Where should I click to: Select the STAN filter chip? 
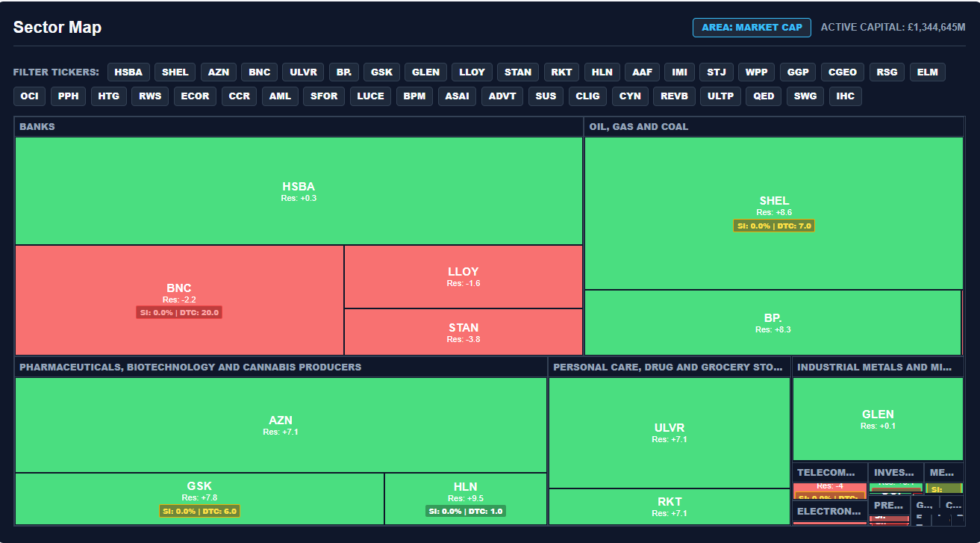pos(518,72)
